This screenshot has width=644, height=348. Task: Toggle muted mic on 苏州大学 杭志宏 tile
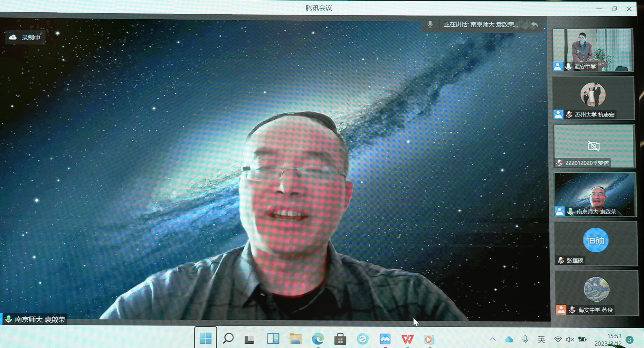[x=569, y=115]
